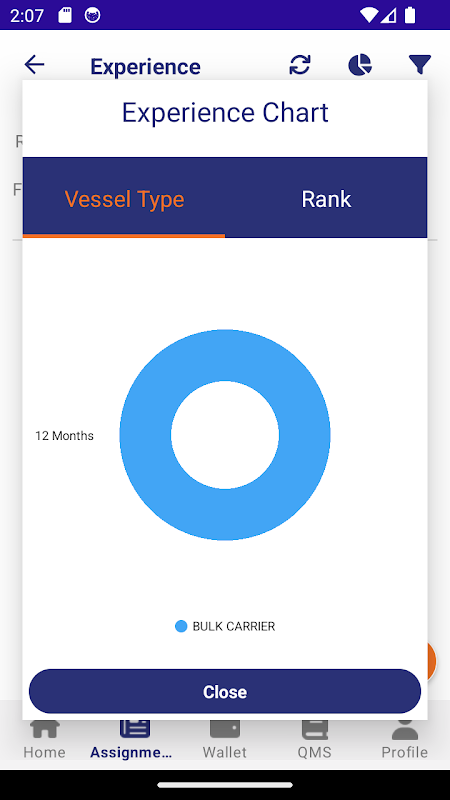Tap the BULK CARRIER legend label
450x800 pixels.
point(234,626)
